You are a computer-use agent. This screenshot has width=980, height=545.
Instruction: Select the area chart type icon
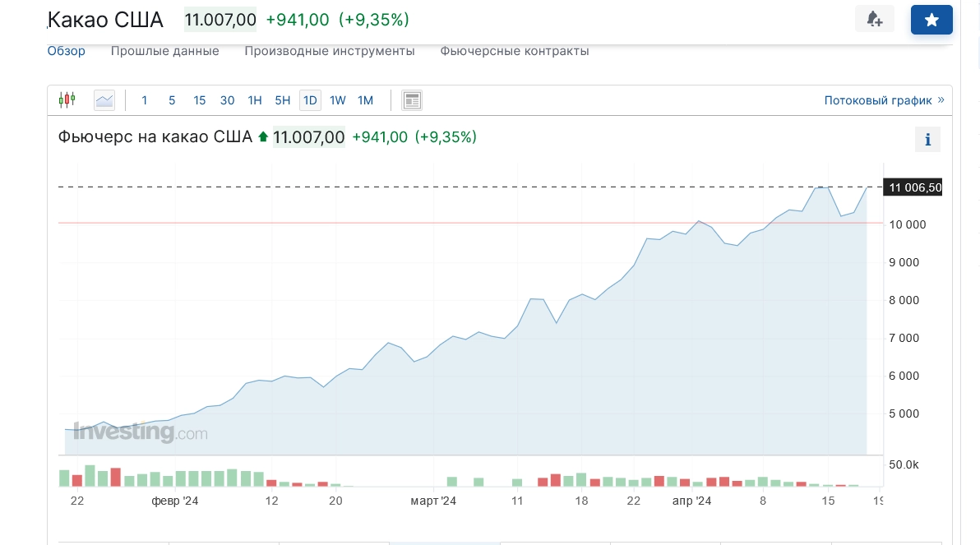(104, 100)
